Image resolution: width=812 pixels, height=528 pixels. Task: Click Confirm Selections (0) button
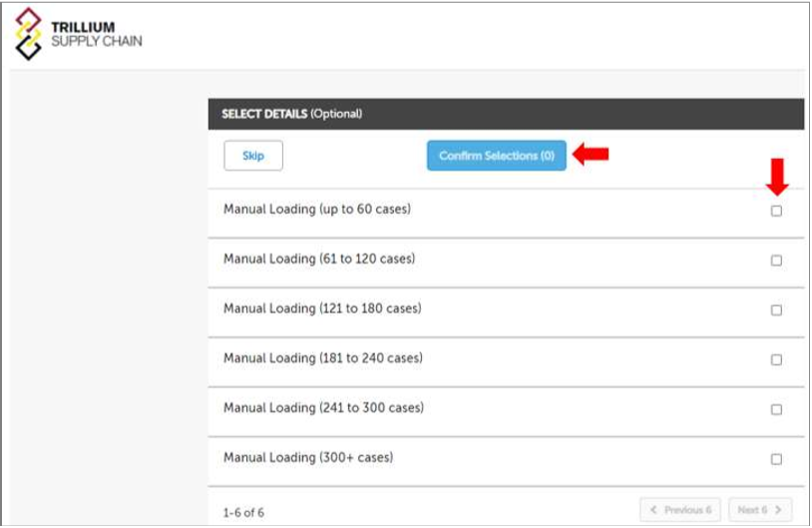coord(496,156)
